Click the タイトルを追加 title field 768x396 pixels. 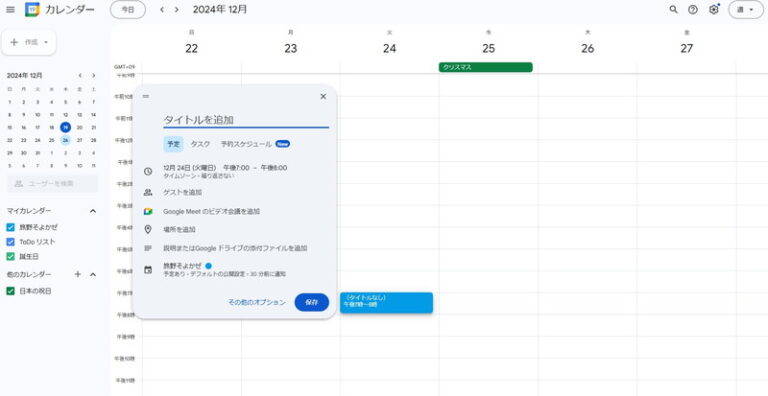point(246,120)
